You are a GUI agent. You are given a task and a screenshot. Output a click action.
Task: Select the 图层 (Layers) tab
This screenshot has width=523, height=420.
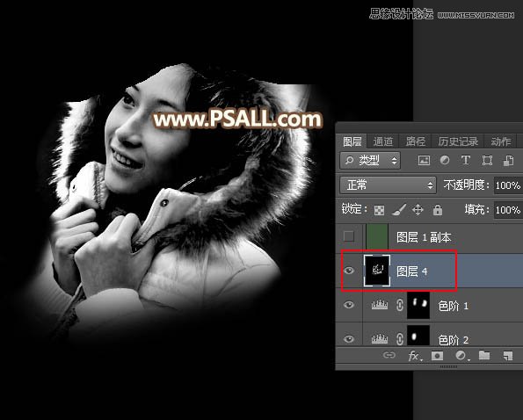[352, 141]
